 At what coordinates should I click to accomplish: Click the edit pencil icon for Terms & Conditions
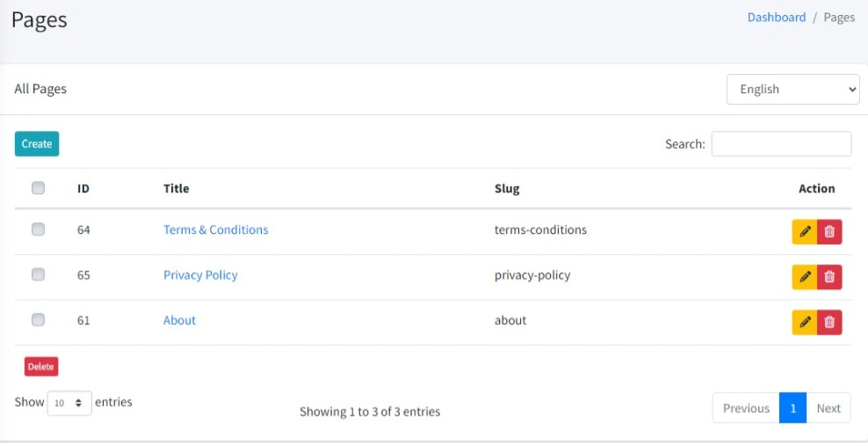(805, 231)
